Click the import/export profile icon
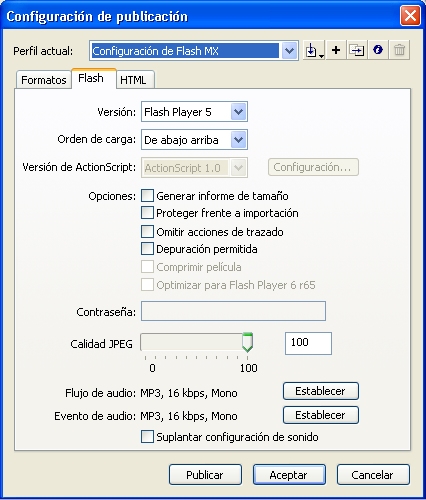426x500 pixels. (x=314, y=50)
